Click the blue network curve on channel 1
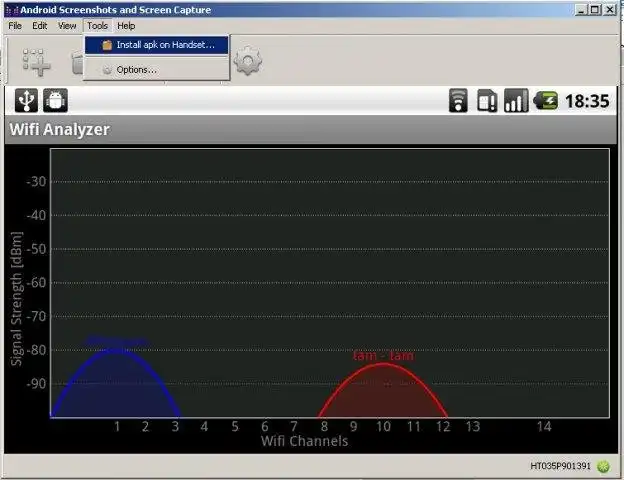Viewport: 624px width, 480px height. click(x=116, y=384)
